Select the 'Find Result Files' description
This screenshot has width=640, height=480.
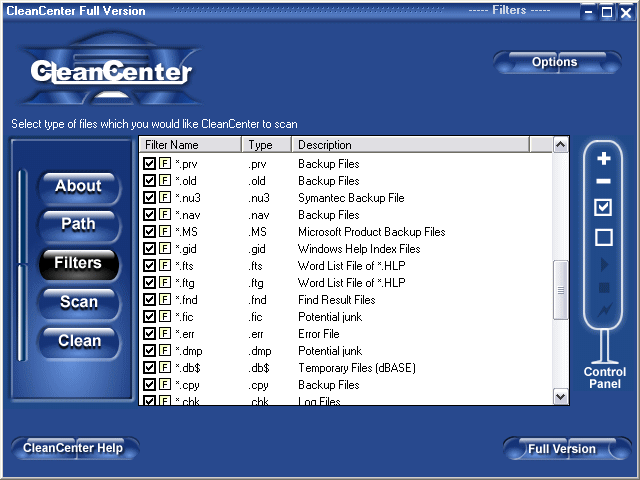(x=337, y=300)
